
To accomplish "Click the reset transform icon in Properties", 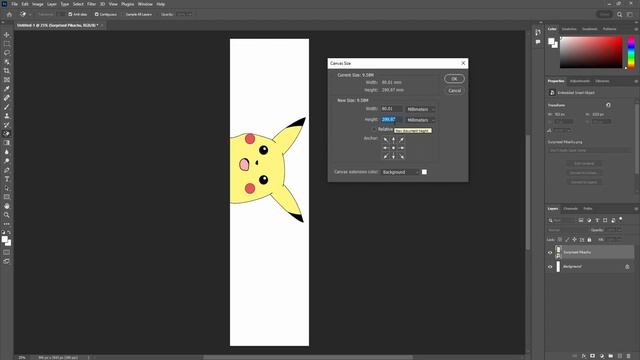I will point(608,105).
